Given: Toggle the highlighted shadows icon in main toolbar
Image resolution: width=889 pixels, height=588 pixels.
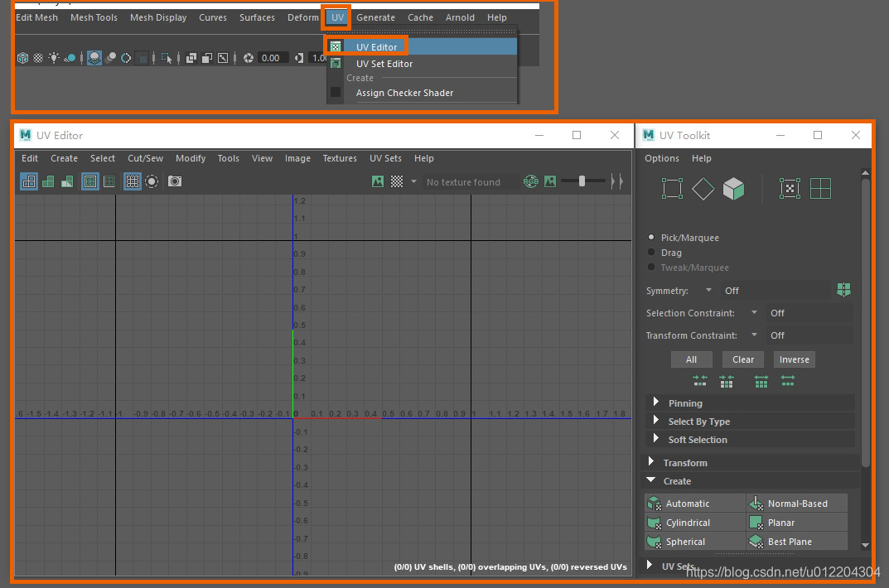Looking at the screenshot, I should 94,58.
